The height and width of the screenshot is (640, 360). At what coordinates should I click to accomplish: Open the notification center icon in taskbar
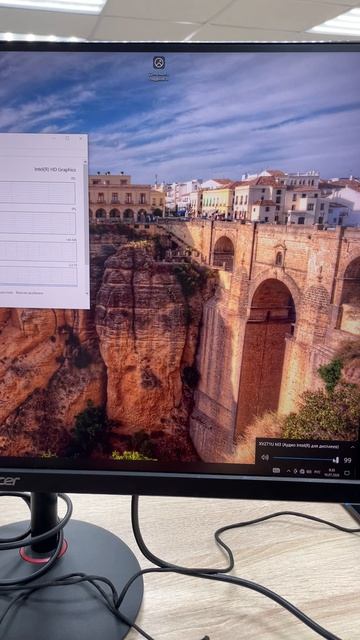click(x=347, y=473)
